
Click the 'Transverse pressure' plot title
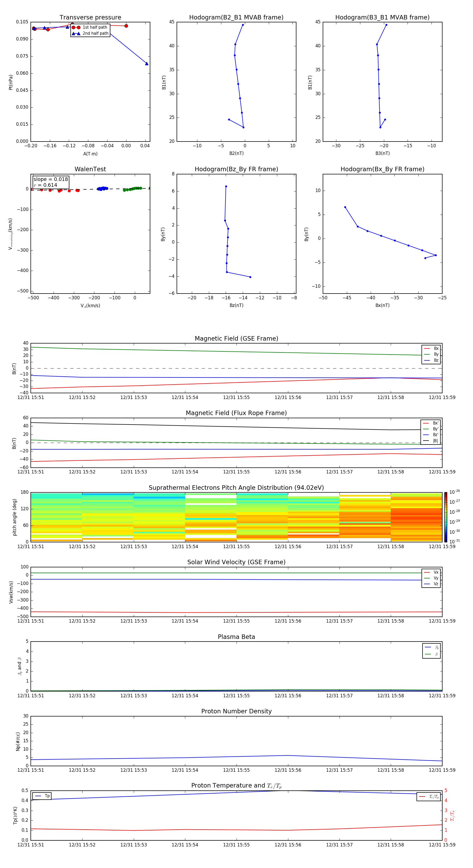(x=90, y=18)
